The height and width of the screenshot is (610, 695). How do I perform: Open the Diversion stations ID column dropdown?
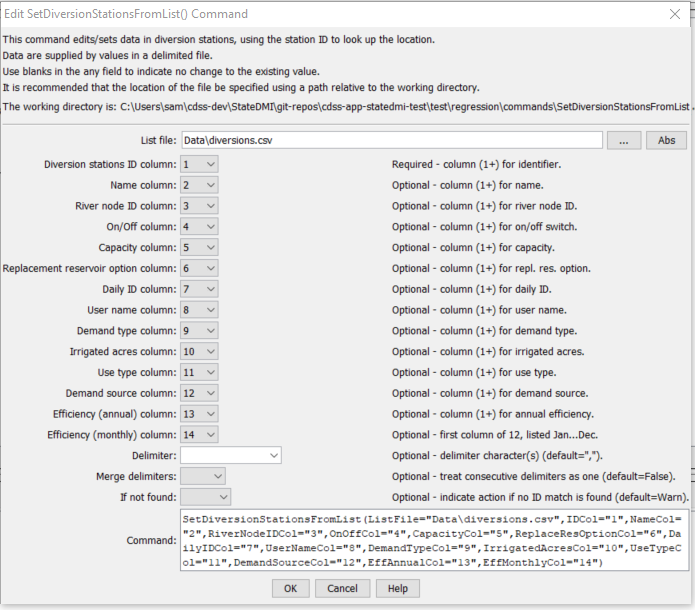(x=199, y=164)
